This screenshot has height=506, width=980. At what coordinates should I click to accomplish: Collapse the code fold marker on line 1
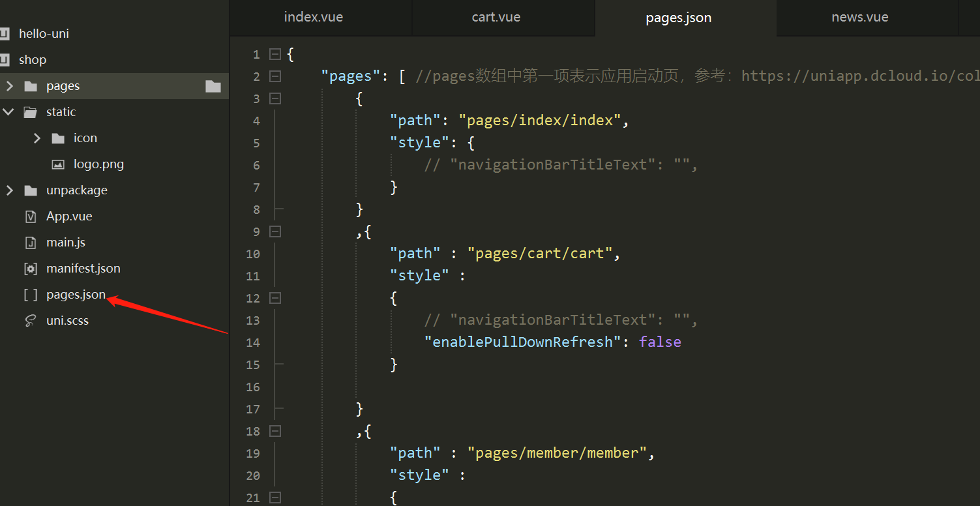275,53
